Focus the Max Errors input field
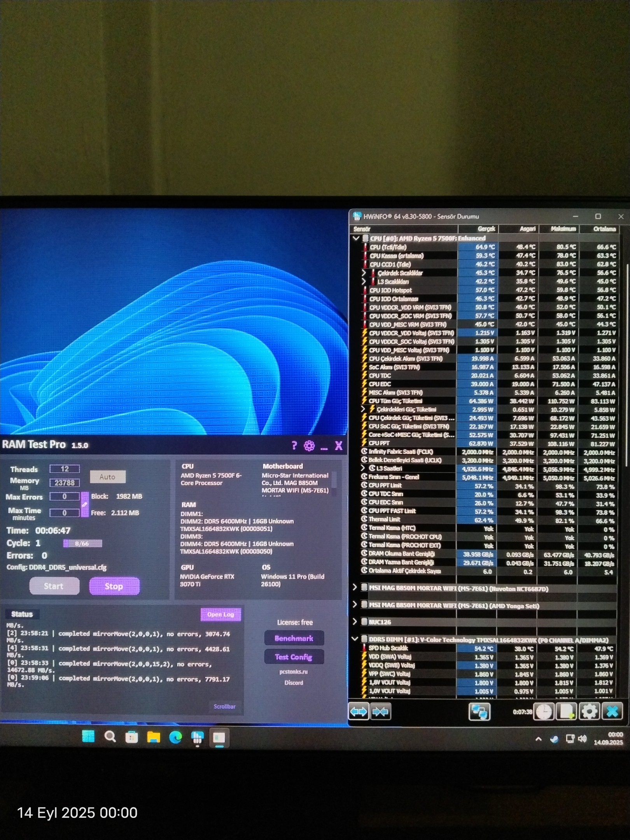The height and width of the screenshot is (840, 630). coord(65,496)
